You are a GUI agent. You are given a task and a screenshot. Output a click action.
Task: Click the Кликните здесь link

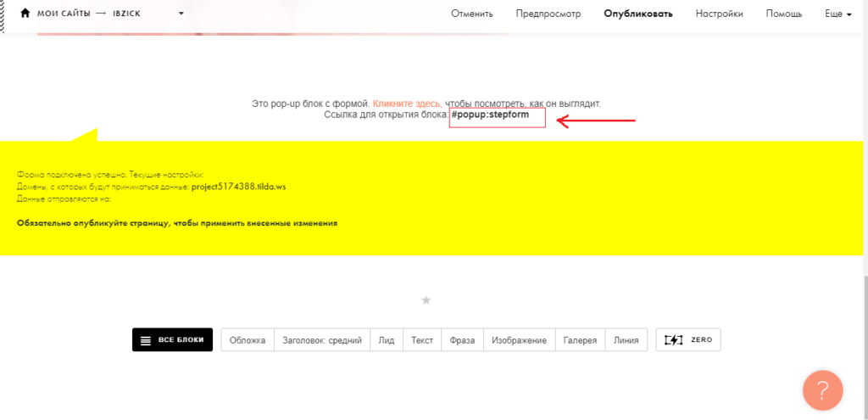407,103
